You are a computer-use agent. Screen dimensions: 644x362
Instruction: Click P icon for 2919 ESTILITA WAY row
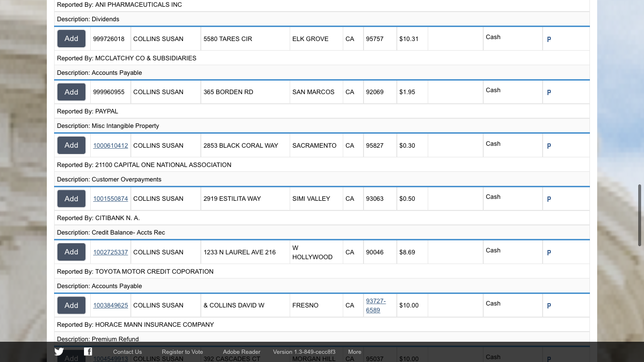pos(549,199)
